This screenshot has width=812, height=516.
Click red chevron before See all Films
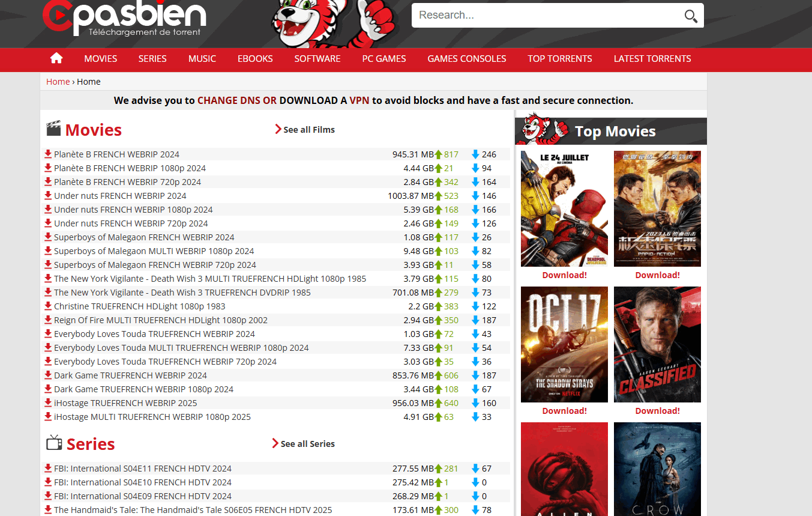[x=278, y=129]
